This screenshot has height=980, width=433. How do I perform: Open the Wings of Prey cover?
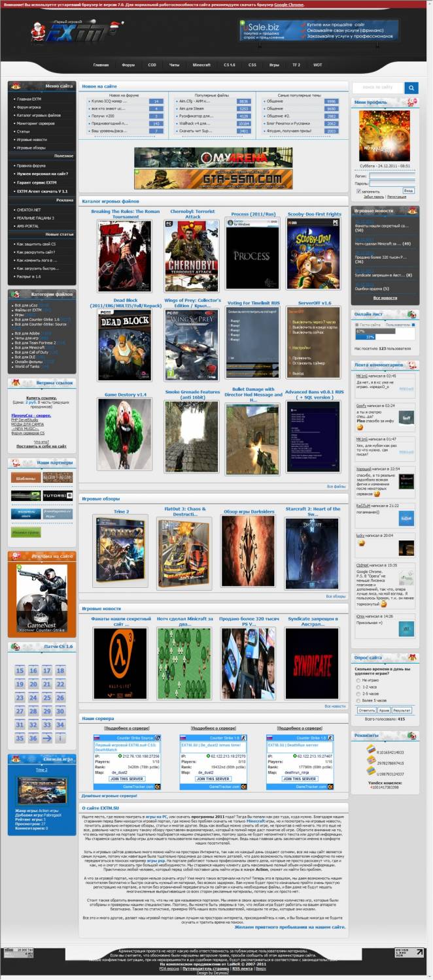[192, 346]
